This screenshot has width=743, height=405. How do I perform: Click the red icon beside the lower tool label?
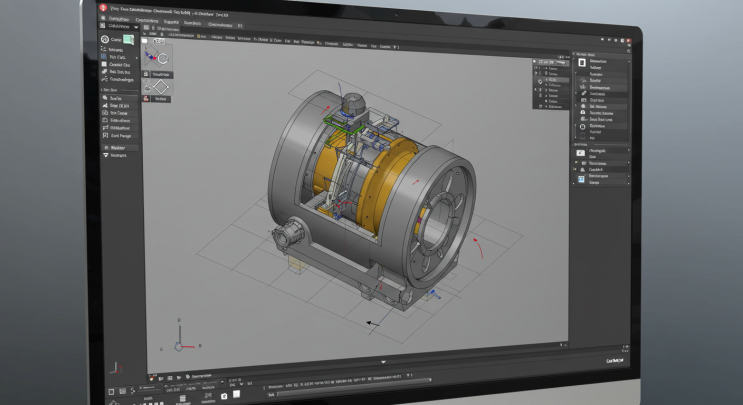click(146, 99)
